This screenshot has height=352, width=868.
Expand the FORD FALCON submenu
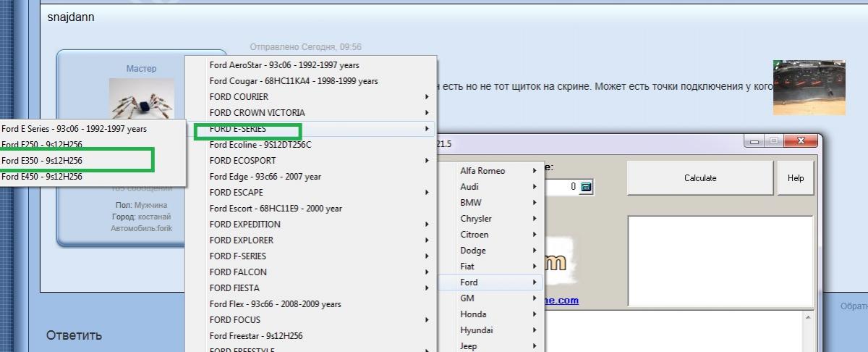(311, 272)
